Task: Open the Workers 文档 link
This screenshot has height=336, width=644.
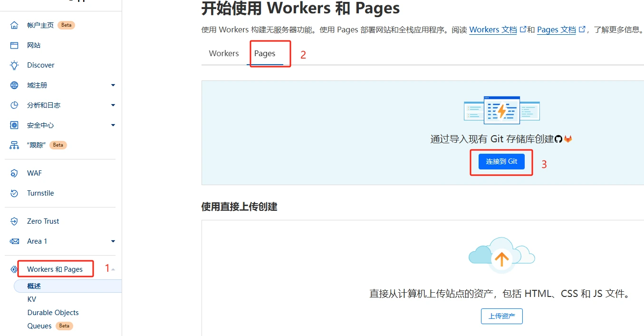Action: point(493,30)
